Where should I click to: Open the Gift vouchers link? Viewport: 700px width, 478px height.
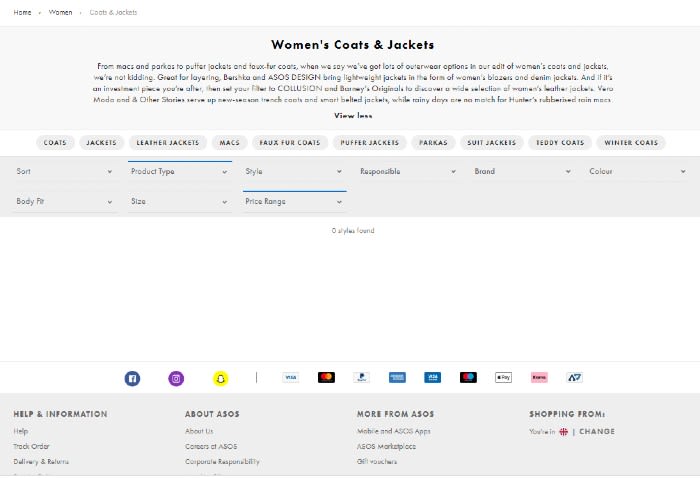[377, 461]
